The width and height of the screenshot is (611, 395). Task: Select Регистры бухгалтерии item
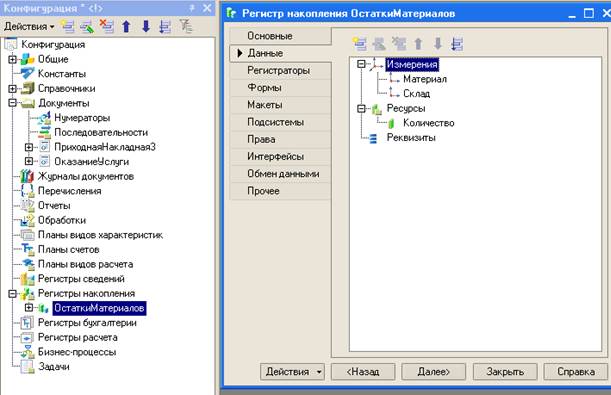click(87, 323)
